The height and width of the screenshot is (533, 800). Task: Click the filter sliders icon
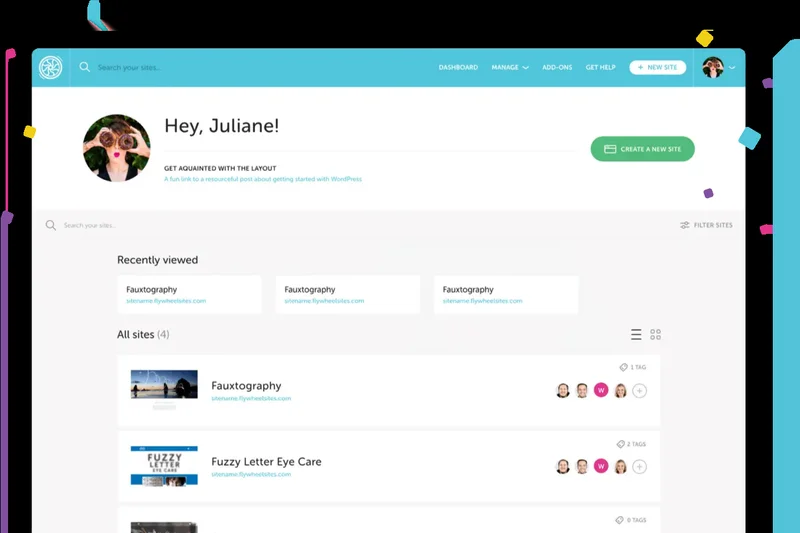point(685,225)
